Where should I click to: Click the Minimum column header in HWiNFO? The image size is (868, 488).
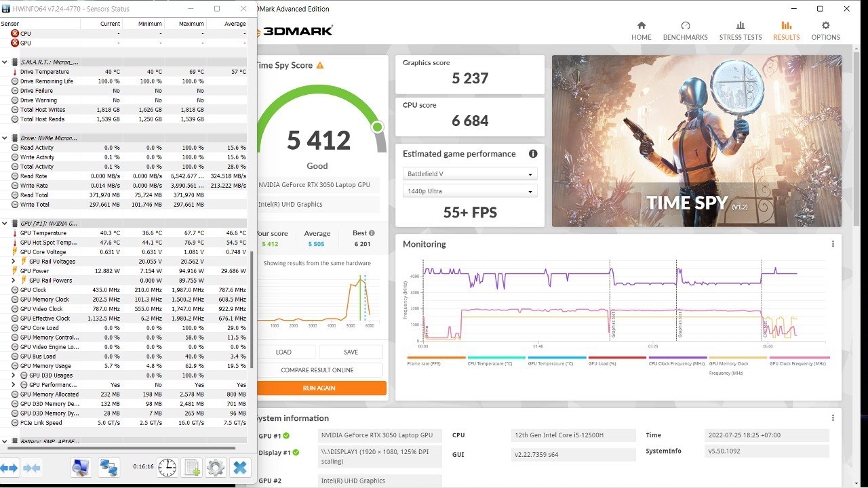(143, 24)
